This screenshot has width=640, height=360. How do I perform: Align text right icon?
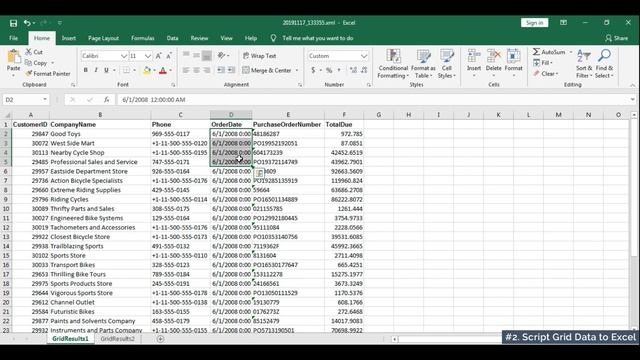click(207, 70)
